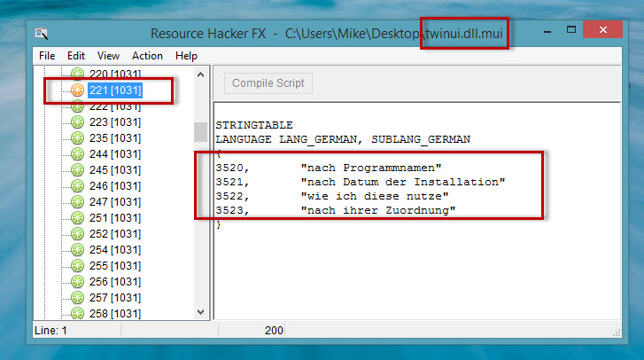Click the green icon beside 251 [1031]
This screenshot has height=360, width=644.
tap(77, 218)
